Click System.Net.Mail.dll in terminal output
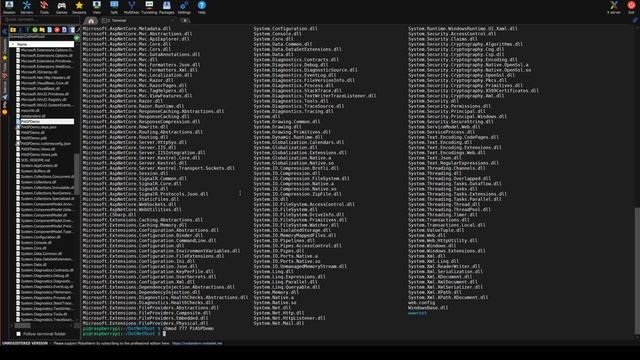 point(279,323)
